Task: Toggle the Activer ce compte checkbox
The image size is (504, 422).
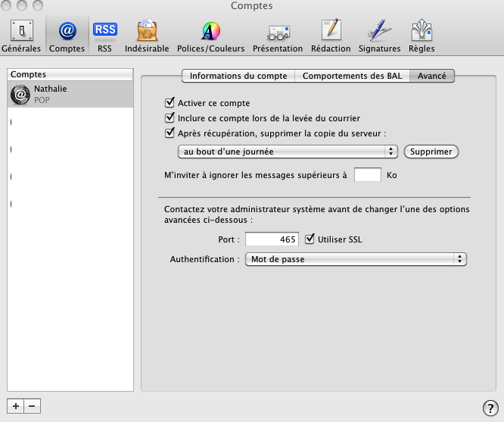Action: [170, 103]
